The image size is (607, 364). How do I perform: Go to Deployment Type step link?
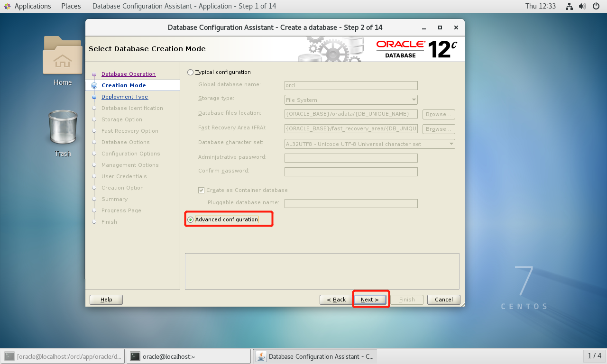click(x=125, y=97)
